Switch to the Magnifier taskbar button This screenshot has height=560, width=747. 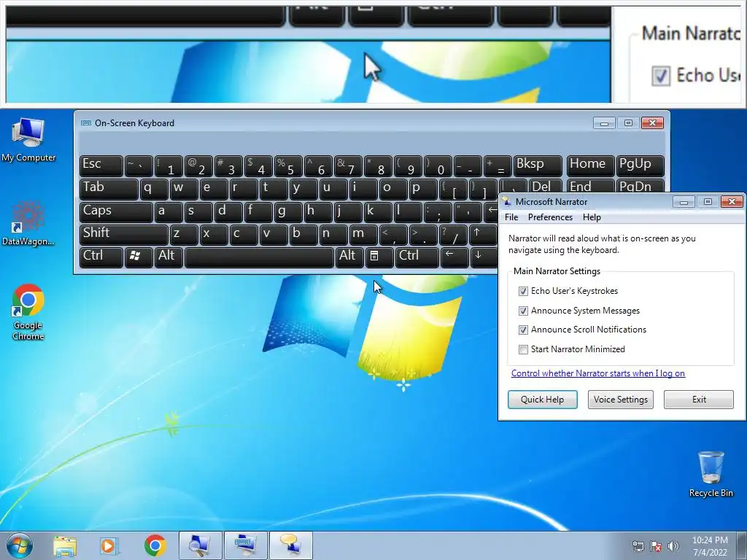pyautogui.click(x=200, y=545)
